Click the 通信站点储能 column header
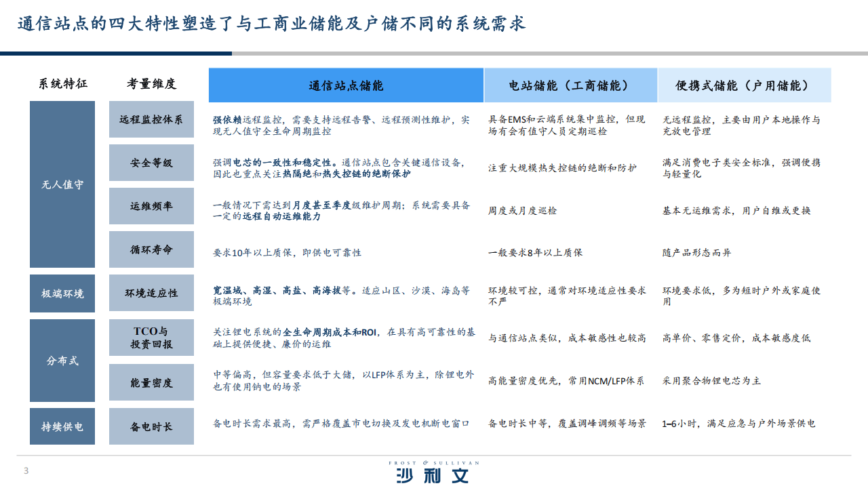 [346, 85]
